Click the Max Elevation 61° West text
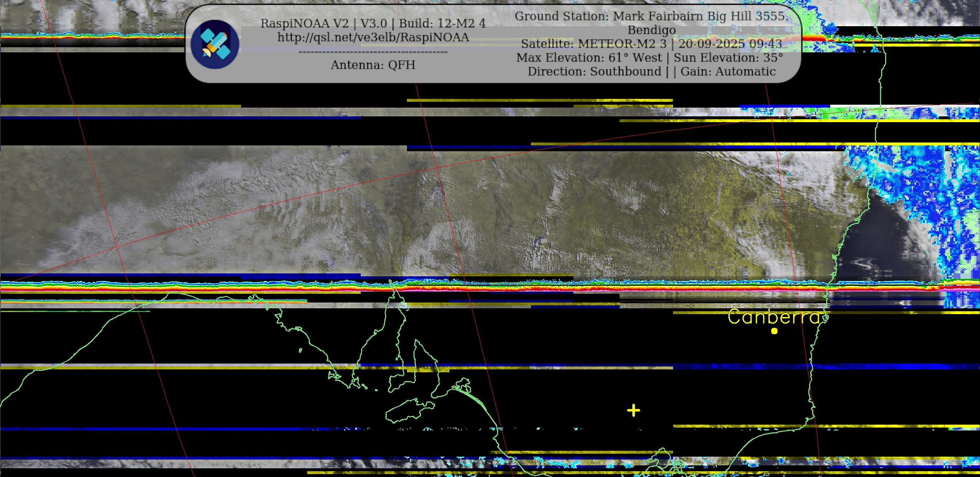 [589, 58]
